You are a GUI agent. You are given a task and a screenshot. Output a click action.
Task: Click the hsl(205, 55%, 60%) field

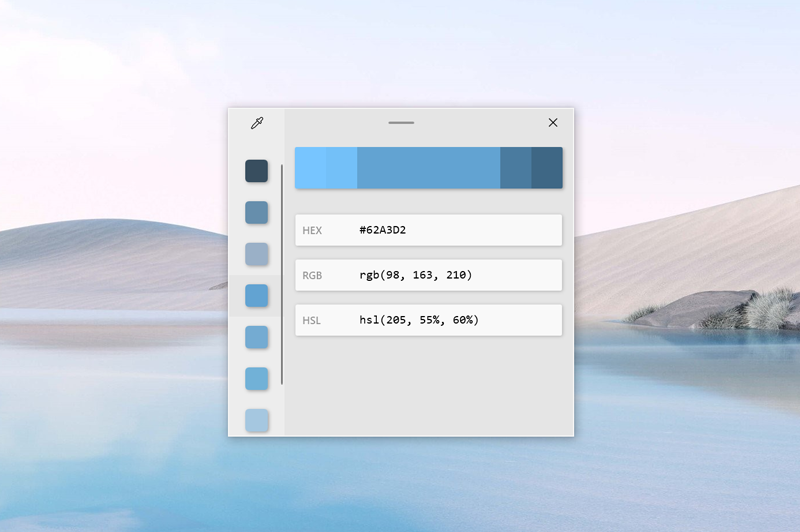(428, 320)
